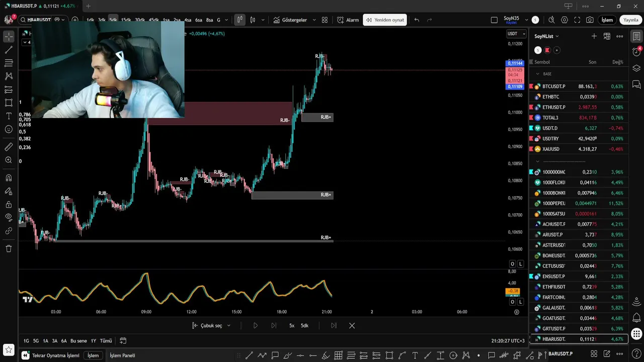The height and width of the screenshot is (362, 644).
Task: Select the red flag color filter
Action: click(547, 50)
